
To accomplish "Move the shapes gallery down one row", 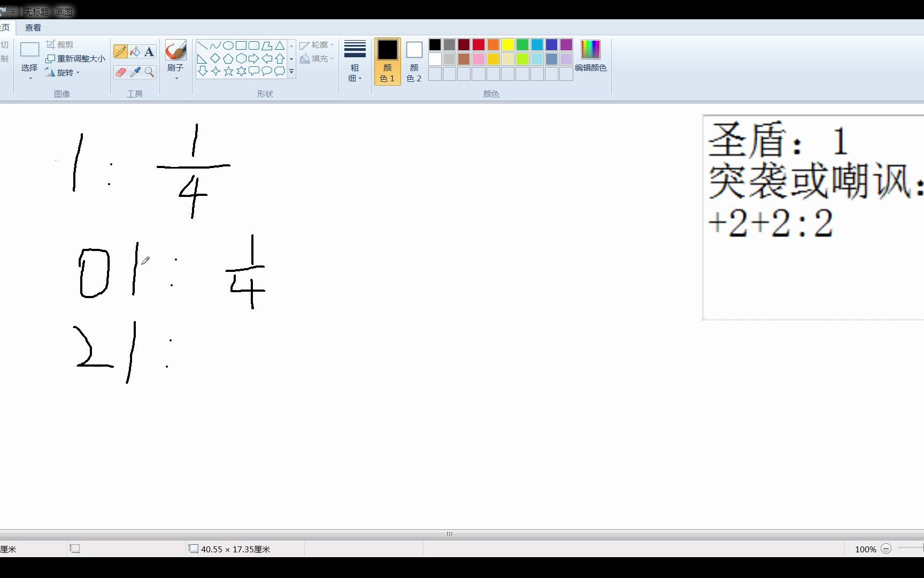I will pyautogui.click(x=291, y=59).
